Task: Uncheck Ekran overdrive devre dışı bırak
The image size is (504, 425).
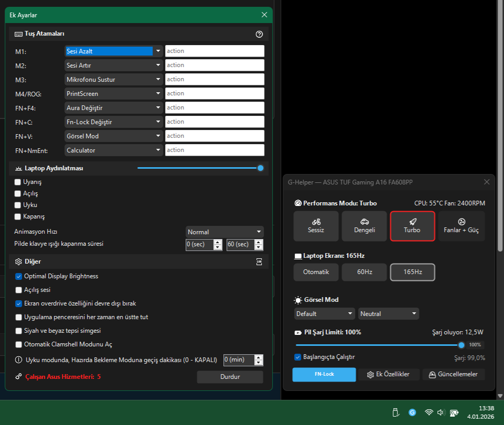Action: coord(19,303)
